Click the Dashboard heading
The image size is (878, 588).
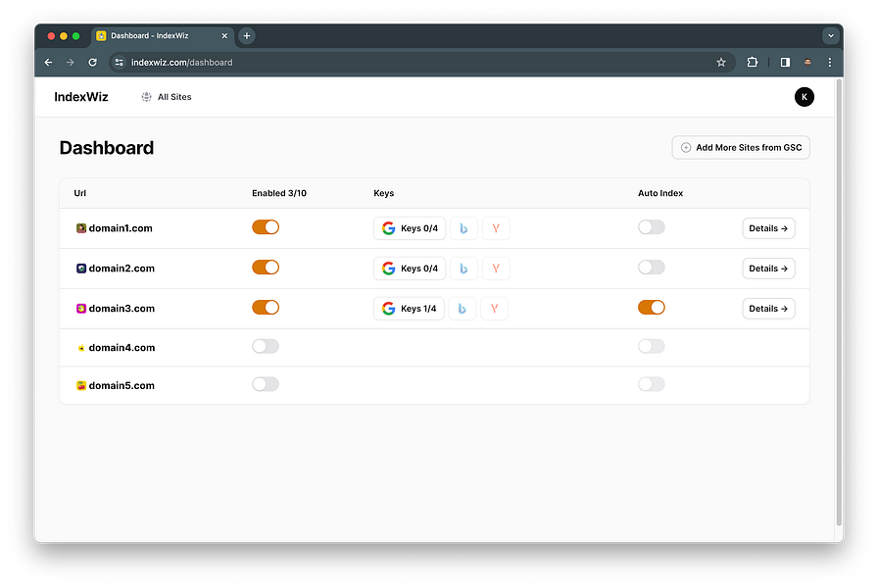point(107,148)
